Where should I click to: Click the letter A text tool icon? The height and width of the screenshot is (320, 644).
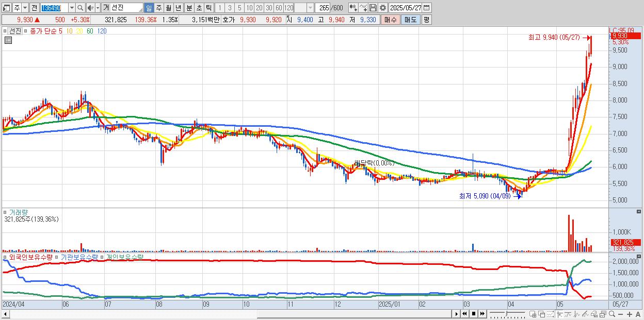click(638, 314)
